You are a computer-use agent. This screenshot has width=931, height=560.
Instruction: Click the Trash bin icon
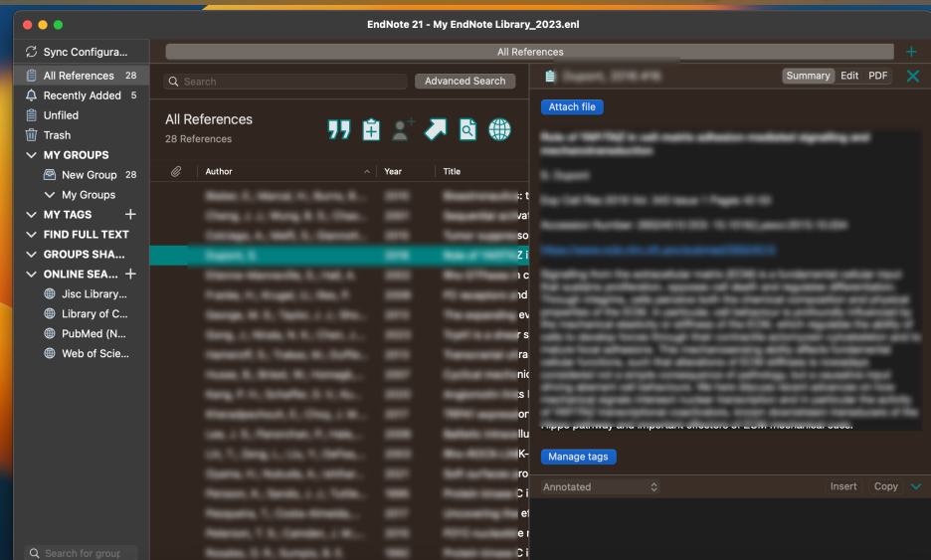[32, 135]
